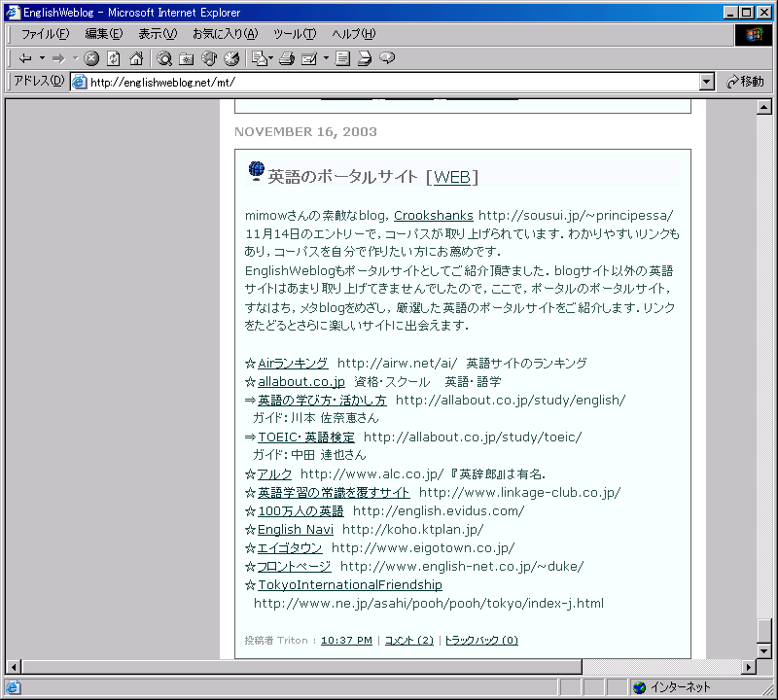Follow the フロントページ link
The width and height of the screenshot is (778, 700).
pos(294,567)
